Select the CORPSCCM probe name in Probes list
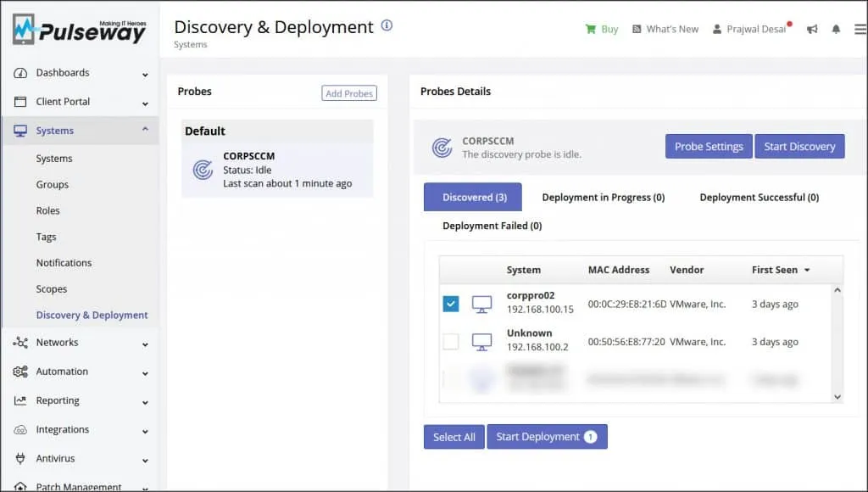 pyautogui.click(x=248, y=156)
